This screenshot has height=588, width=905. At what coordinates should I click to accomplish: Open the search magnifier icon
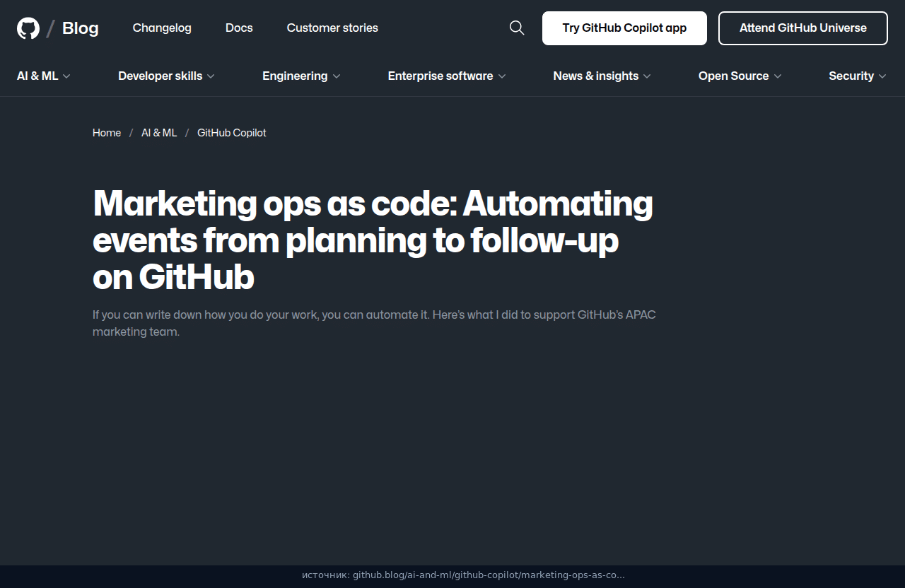click(517, 28)
